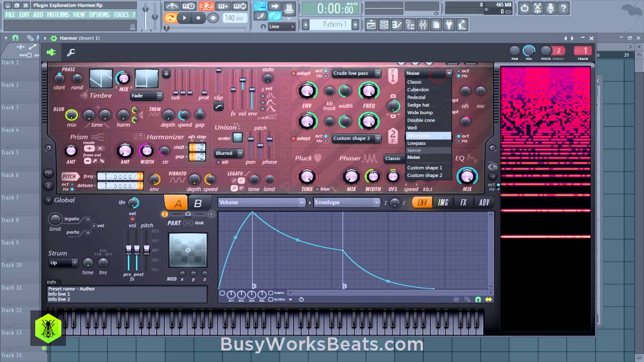This screenshot has height=362, width=644.
Task: Open the Blurred unison type dropdown
Action: pos(229,153)
